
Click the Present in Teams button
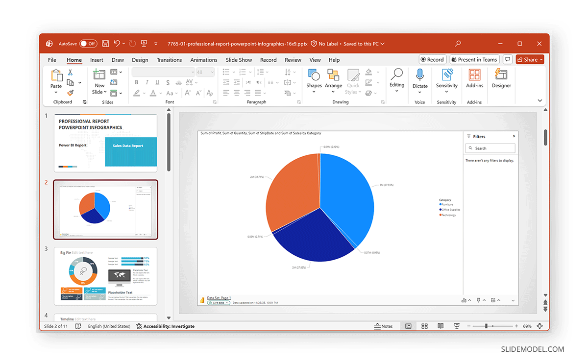[x=474, y=59]
